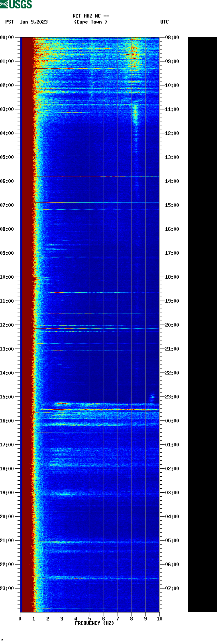Image resolution: width=220 pixels, height=644 pixels.
Task: Click the 'FREQUENCY (HZ)' axis label
Action: [94, 623]
